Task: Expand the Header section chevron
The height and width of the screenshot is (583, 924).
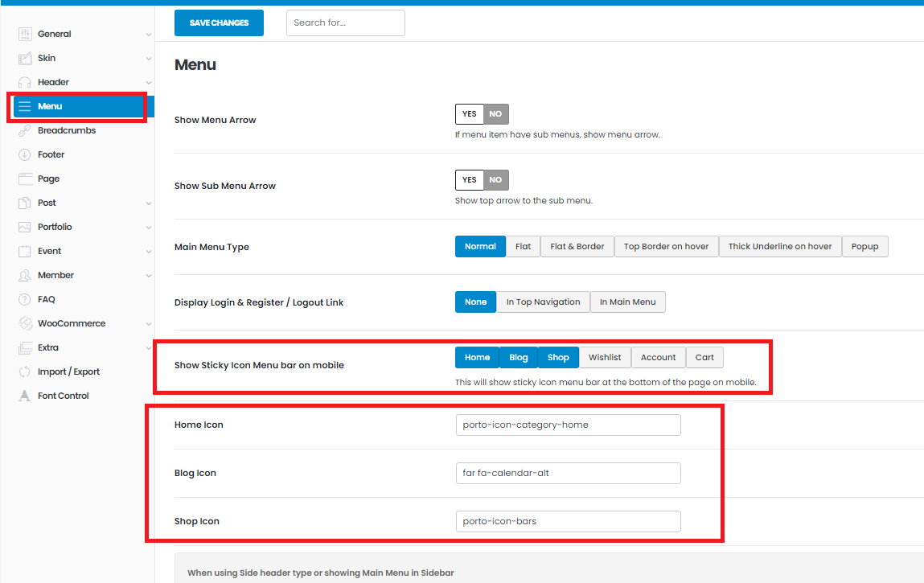Action: [x=149, y=83]
